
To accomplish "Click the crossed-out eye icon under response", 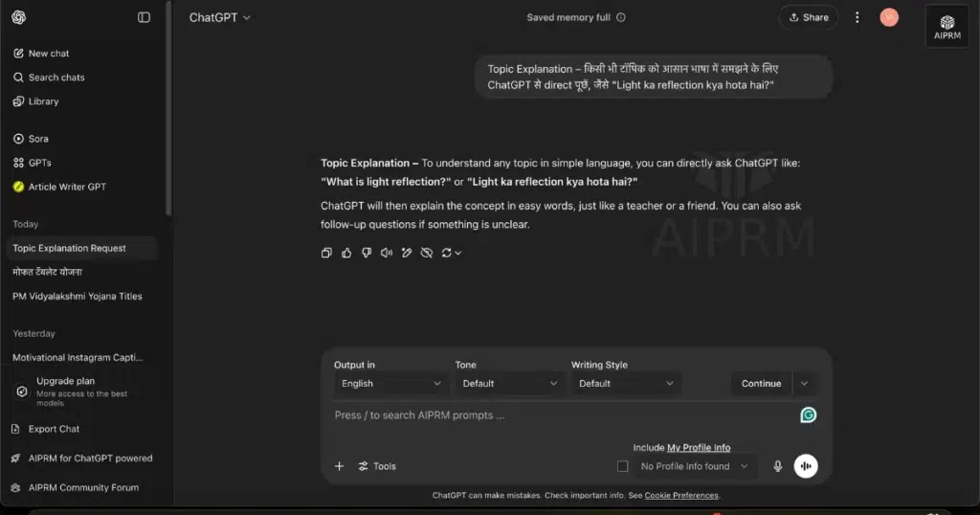I will 426,253.
